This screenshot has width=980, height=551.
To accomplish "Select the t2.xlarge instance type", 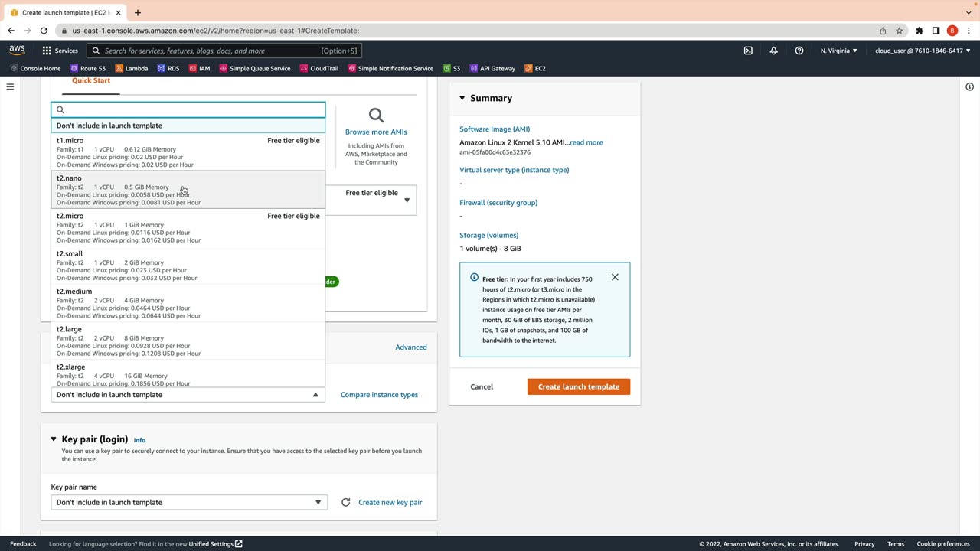I will [x=188, y=373].
